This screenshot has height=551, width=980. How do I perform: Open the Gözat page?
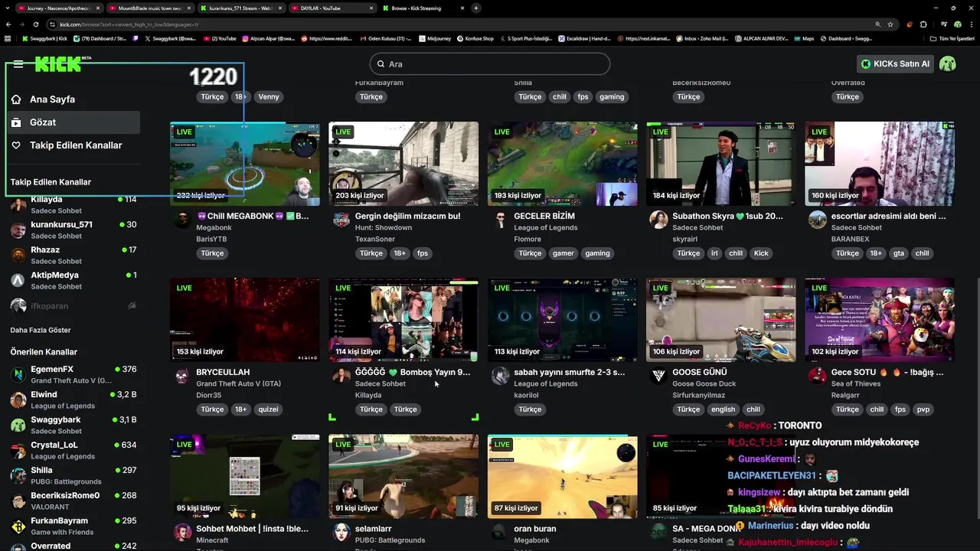pyautogui.click(x=74, y=122)
